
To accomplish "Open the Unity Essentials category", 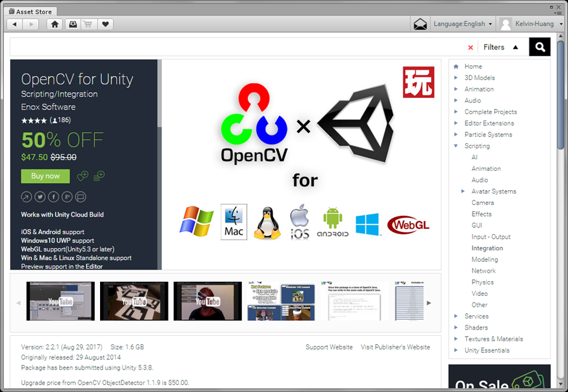I will [x=487, y=350].
